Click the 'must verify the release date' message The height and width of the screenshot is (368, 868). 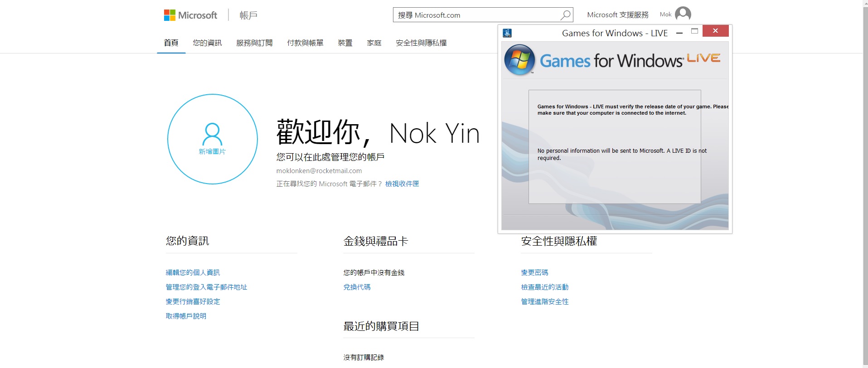633,110
